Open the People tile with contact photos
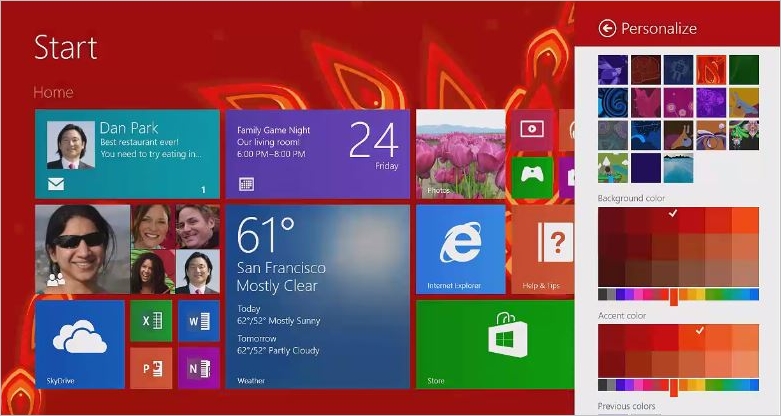The height and width of the screenshot is (416, 781). tap(128, 249)
